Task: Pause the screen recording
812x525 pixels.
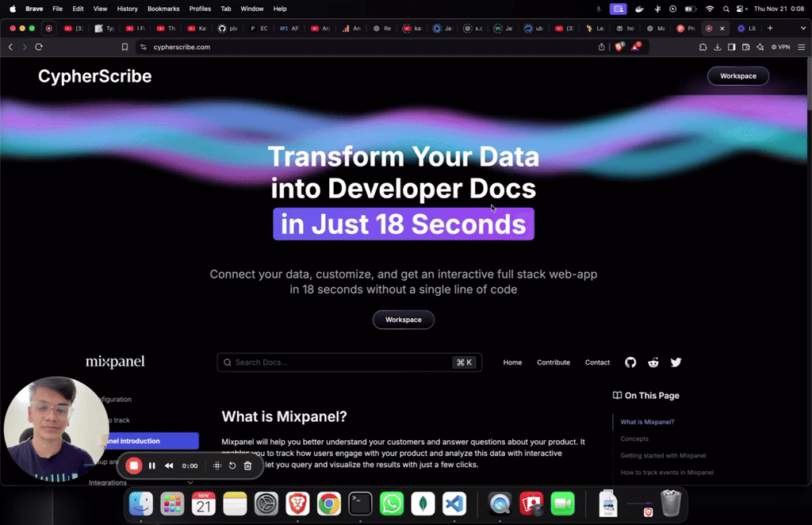Action: [151, 466]
